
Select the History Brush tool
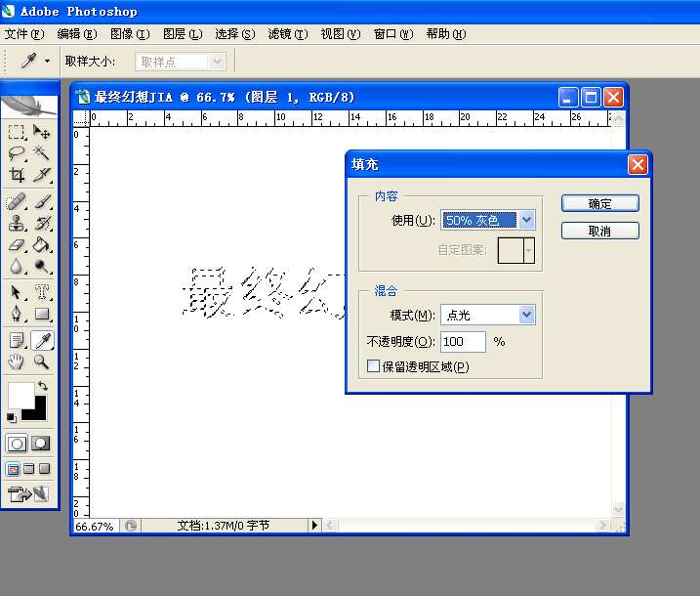42,223
